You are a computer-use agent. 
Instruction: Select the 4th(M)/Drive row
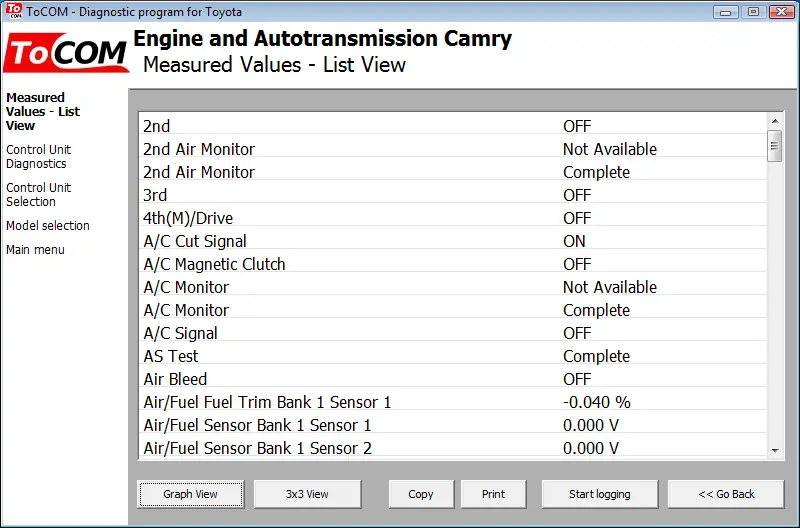tap(453, 218)
